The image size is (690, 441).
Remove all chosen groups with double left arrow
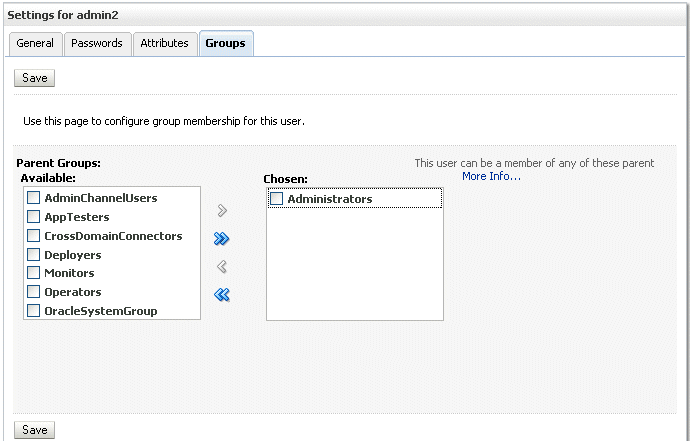click(222, 294)
